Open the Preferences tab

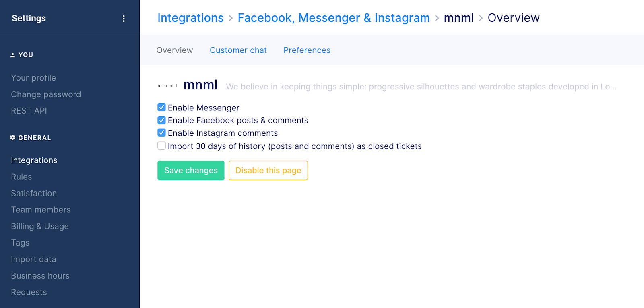307,50
